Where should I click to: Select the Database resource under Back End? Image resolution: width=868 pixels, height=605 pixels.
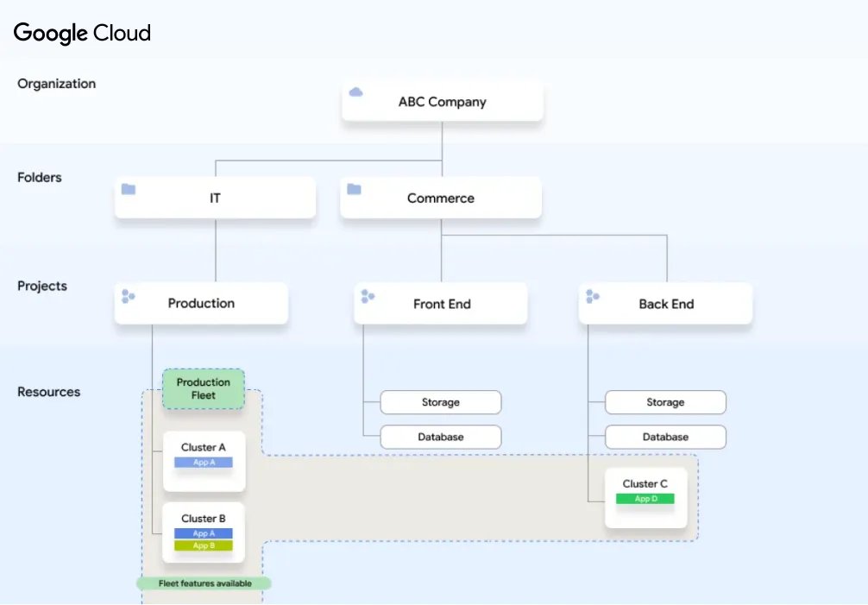[665, 437]
